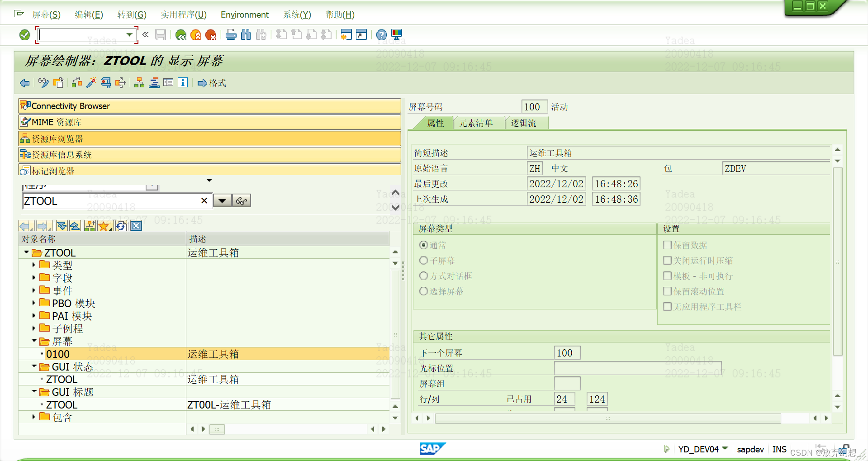The width and height of the screenshot is (868, 461).
Task: Open the 资源库信息系统 button
Action: point(209,155)
